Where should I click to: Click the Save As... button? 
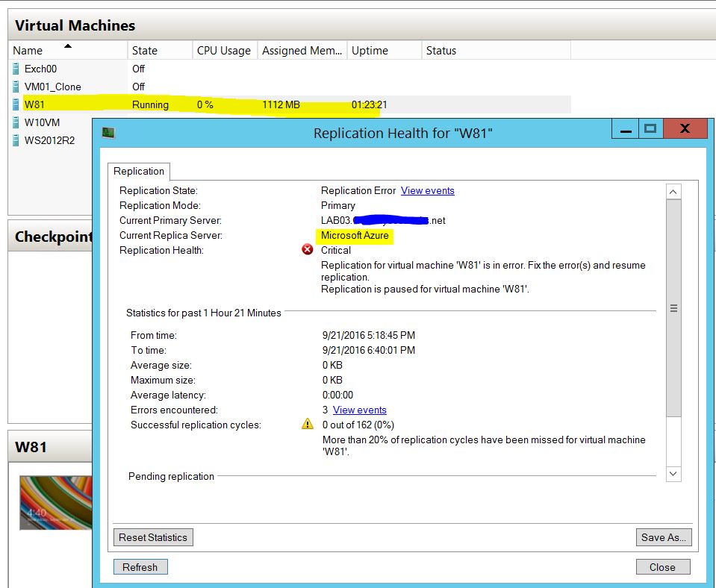pyautogui.click(x=664, y=537)
